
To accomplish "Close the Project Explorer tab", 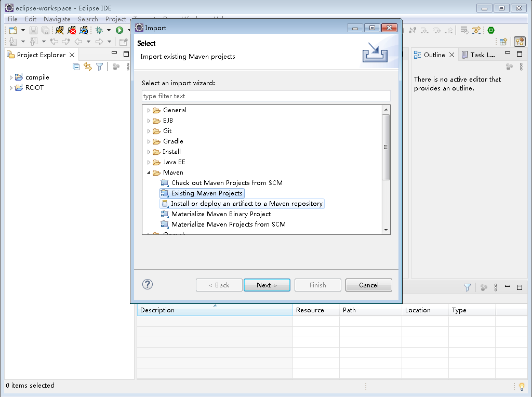I will (72, 55).
